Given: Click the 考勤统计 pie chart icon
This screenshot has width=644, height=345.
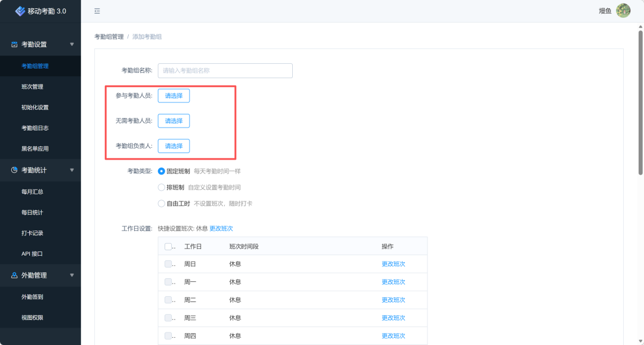Looking at the screenshot, I should pos(14,170).
